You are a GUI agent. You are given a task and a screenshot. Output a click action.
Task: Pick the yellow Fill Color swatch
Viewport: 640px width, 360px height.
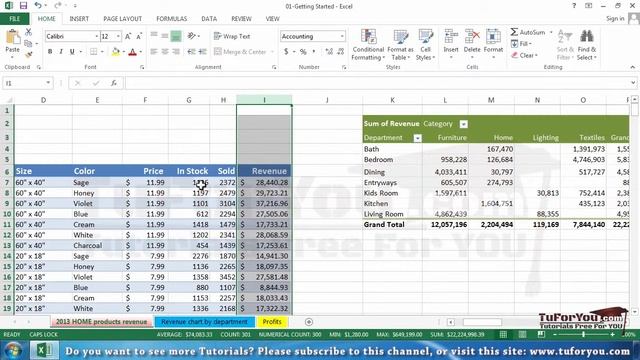point(116,52)
